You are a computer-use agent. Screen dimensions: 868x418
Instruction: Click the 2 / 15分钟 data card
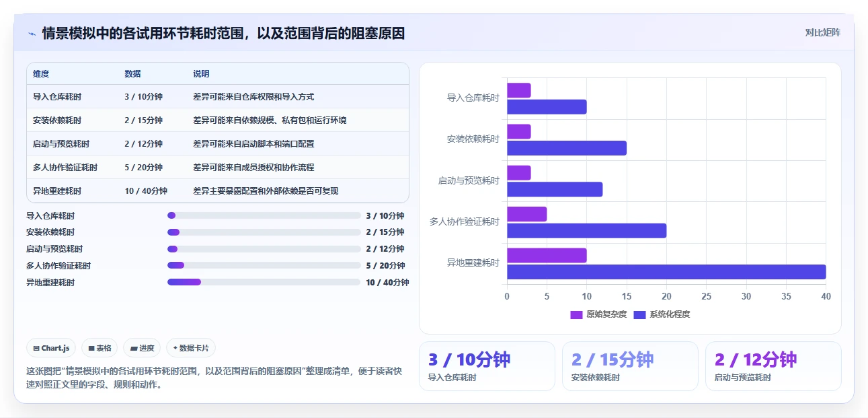pos(630,366)
